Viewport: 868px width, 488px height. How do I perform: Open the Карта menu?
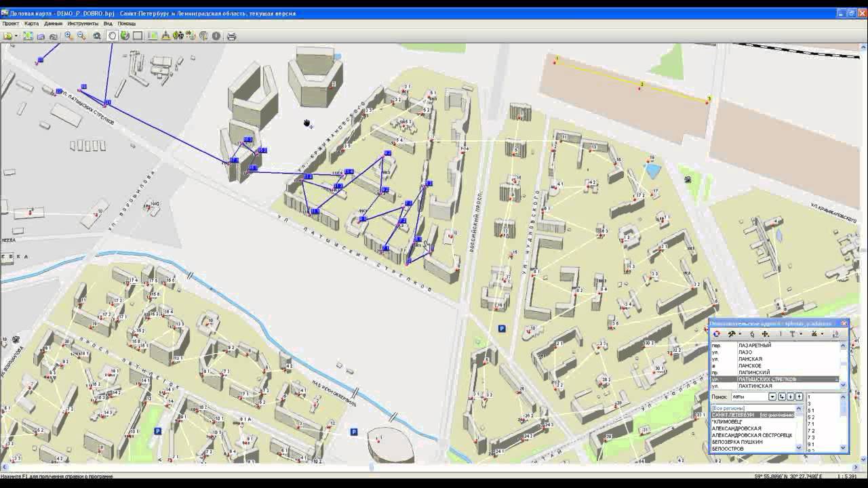pos(31,23)
